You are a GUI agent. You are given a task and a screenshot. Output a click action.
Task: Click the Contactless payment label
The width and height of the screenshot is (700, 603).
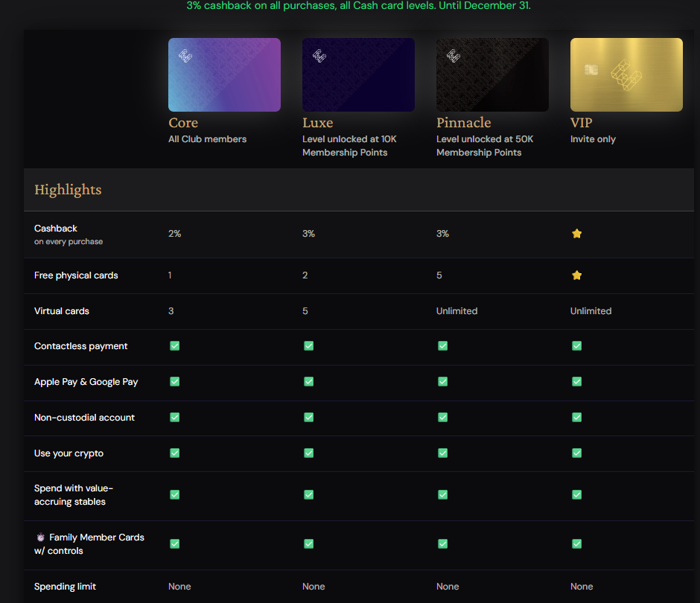click(x=81, y=346)
